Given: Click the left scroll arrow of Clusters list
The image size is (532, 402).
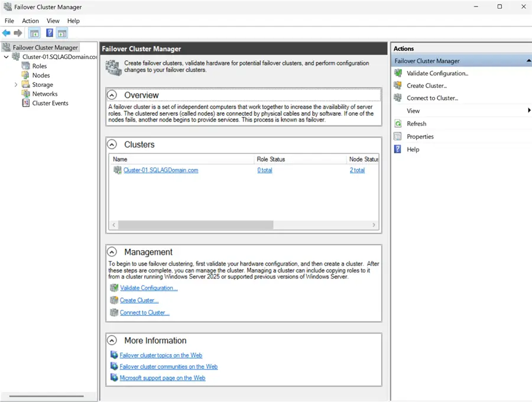Looking at the screenshot, I should click(x=113, y=225).
